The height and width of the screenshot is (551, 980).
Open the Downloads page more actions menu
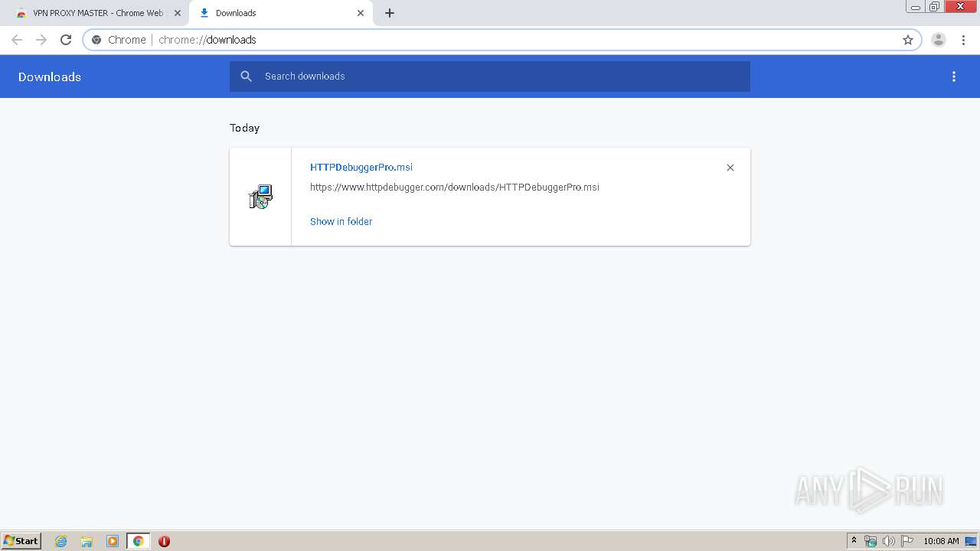(x=954, y=77)
